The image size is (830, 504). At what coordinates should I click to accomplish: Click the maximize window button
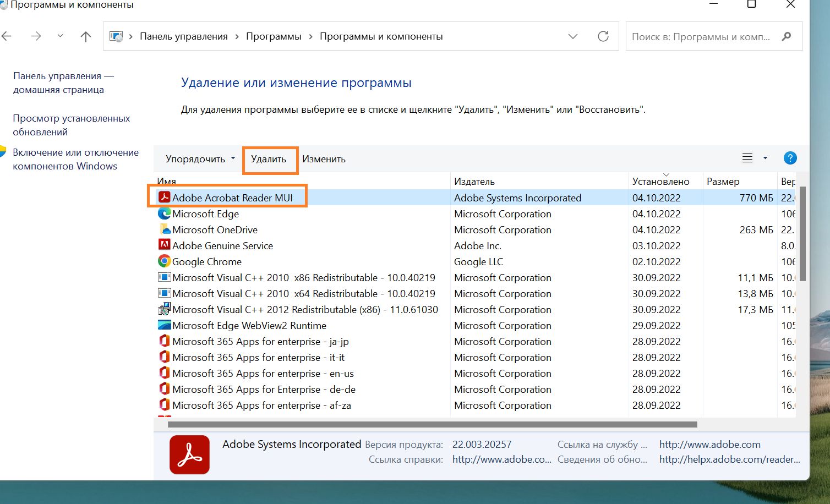coord(751,4)
